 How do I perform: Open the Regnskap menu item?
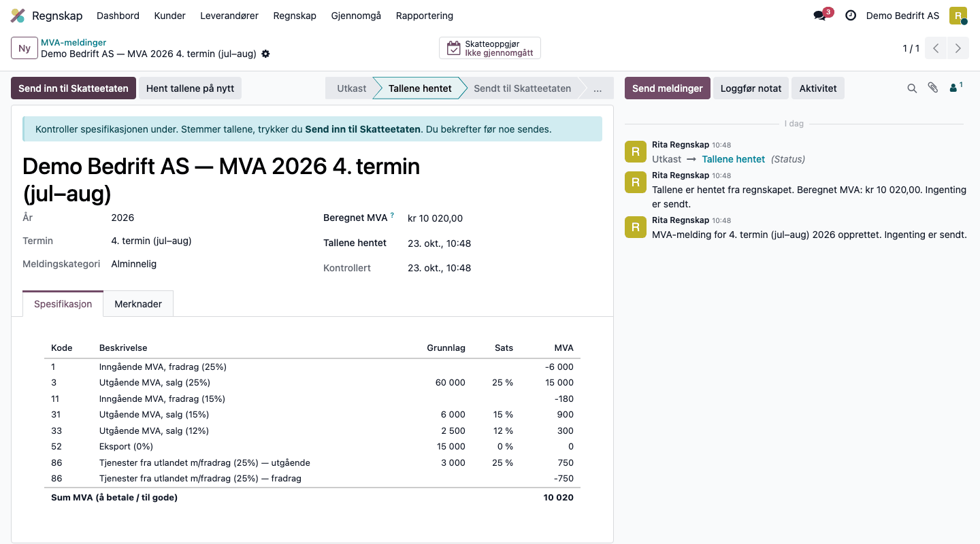coord(295,16)
